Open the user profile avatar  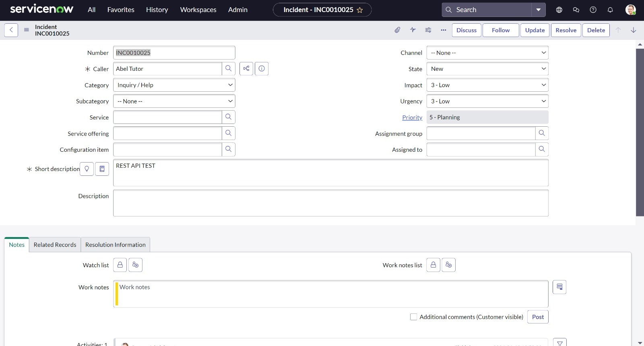(x=631, y=10)
